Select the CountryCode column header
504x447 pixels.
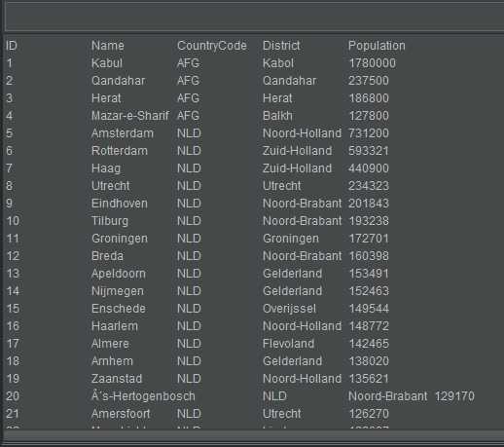coord(212,46)
